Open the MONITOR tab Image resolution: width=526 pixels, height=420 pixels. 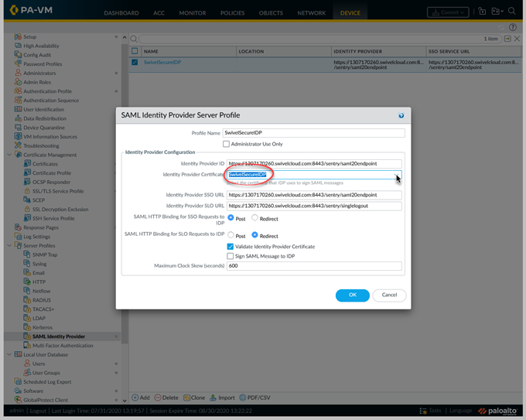point(193,13)
